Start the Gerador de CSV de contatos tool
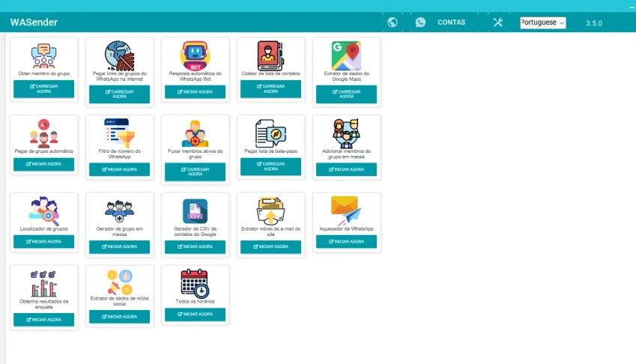The image size is (636, 364). (x=195, y=247)
